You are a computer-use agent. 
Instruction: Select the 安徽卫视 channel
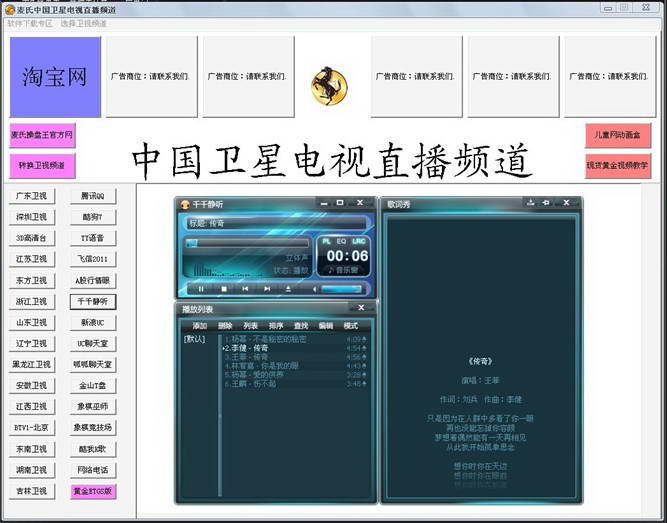coord(32,386)
